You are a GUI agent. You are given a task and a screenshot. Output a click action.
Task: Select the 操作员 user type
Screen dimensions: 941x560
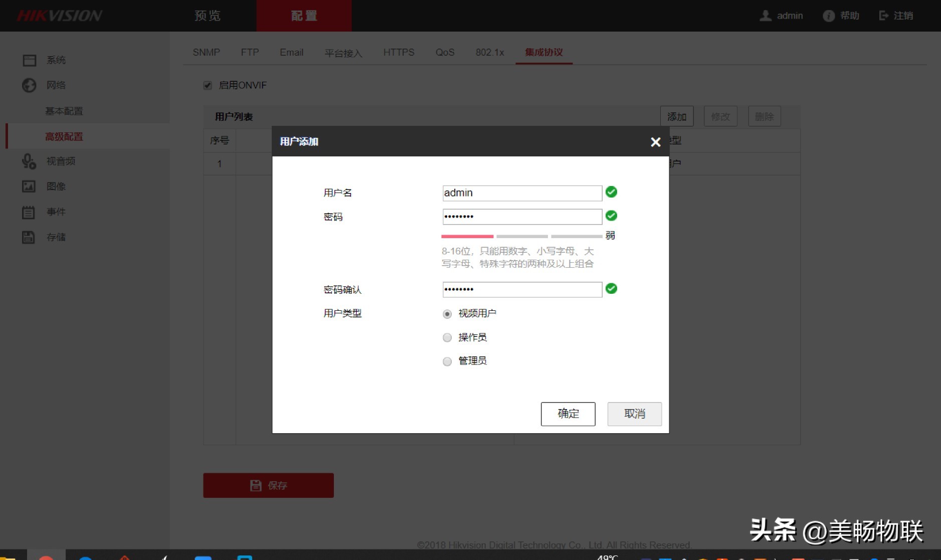pyautogui.click(x=447, y=337)
